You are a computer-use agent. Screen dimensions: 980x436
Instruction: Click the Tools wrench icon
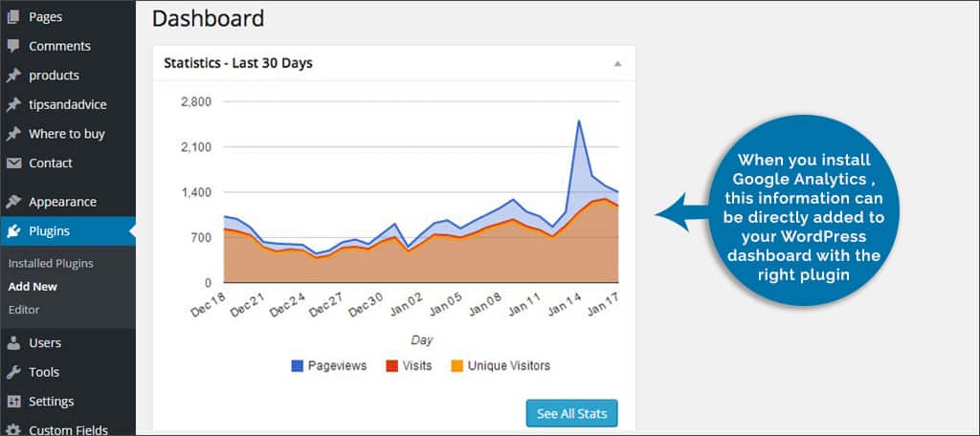click(x=13, y=372)
